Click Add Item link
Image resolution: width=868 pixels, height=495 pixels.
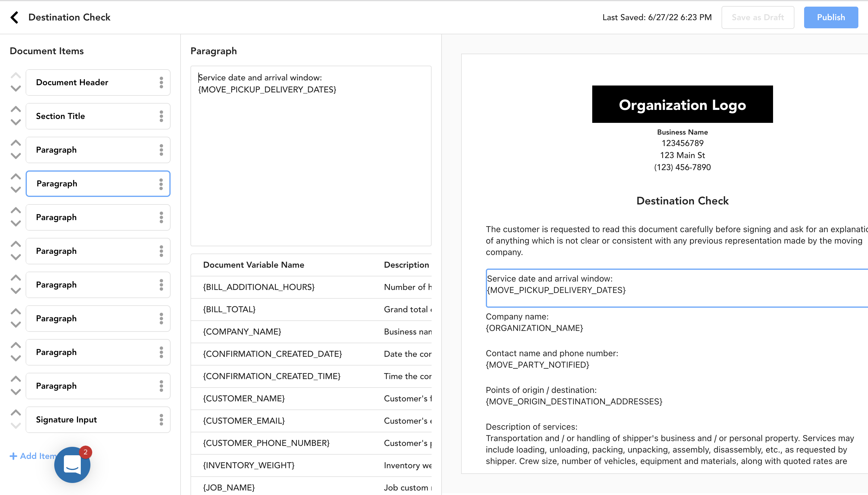[33, 456]
